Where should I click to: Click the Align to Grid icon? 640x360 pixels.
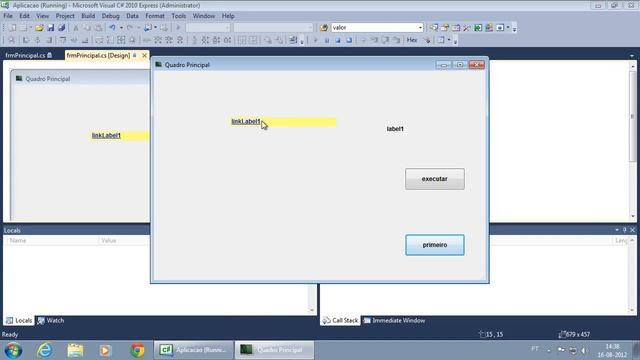coord(11,40)
